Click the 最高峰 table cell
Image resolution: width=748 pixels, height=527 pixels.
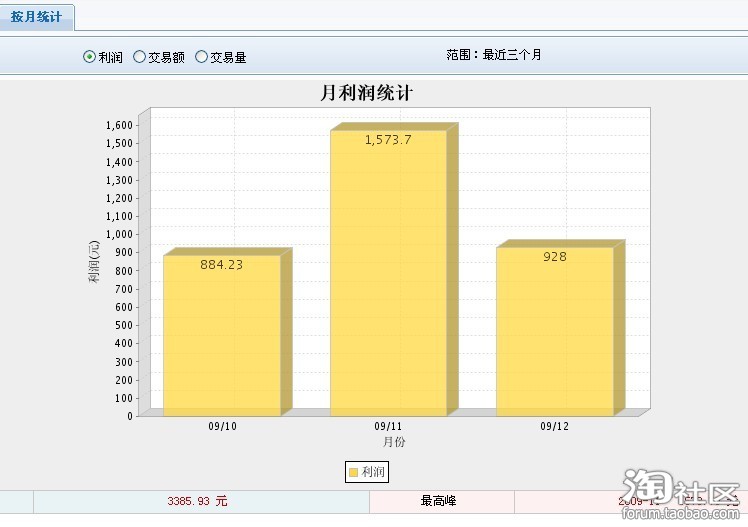tap(440, 501)
